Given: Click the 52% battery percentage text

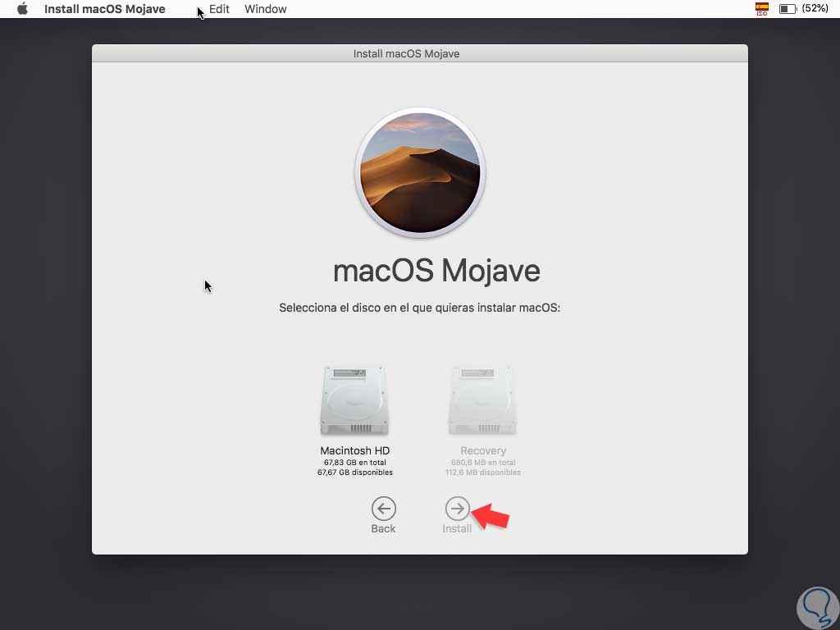Looking at the screenshot, I should coord(815,8).
